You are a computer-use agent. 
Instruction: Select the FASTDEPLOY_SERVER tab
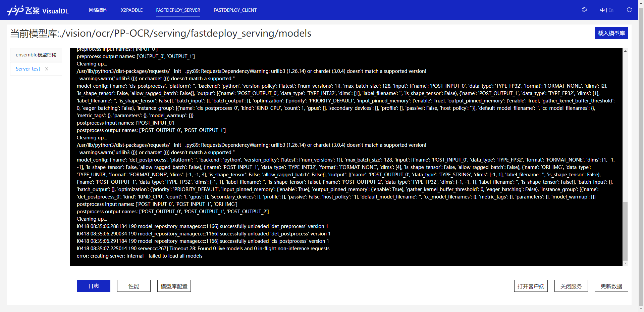[178, 10]
